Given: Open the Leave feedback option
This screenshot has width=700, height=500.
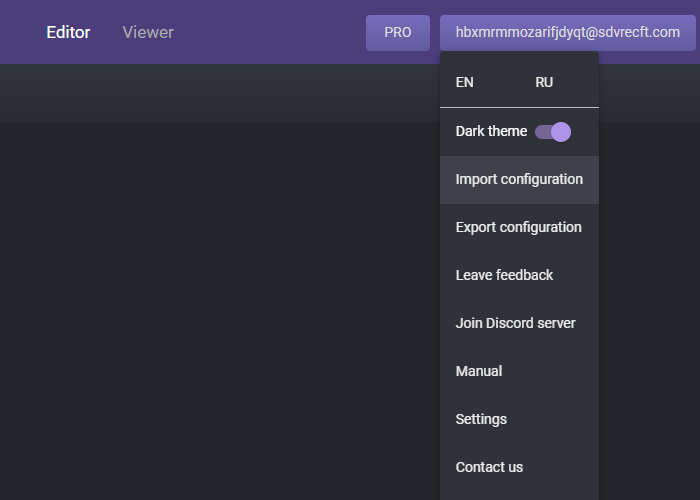Looking at the screenshot, I should (519, 275).
